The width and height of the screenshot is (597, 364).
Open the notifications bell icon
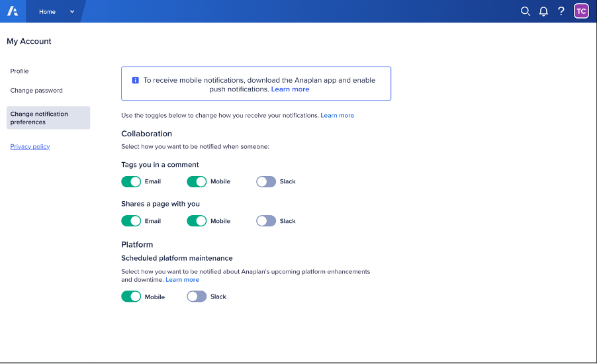click(x=543, y=11)
